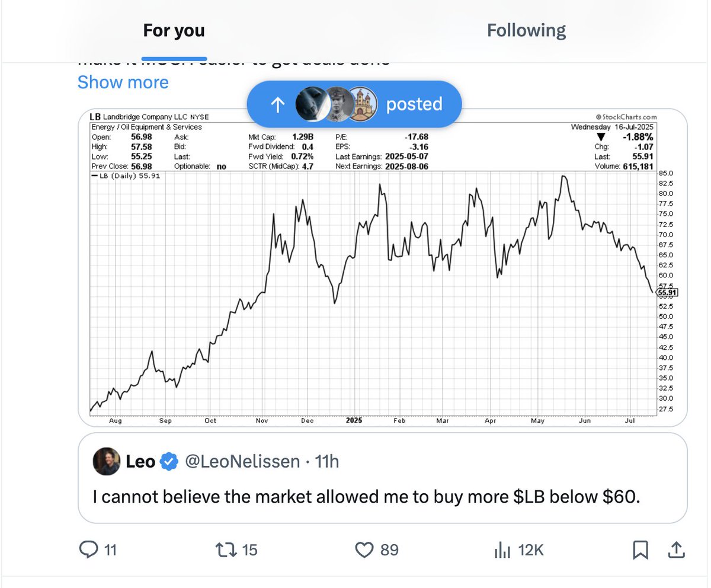The image size is (711, 588).
Task: Open Leo's small profile avatar
Action: [x=107, y=461]
